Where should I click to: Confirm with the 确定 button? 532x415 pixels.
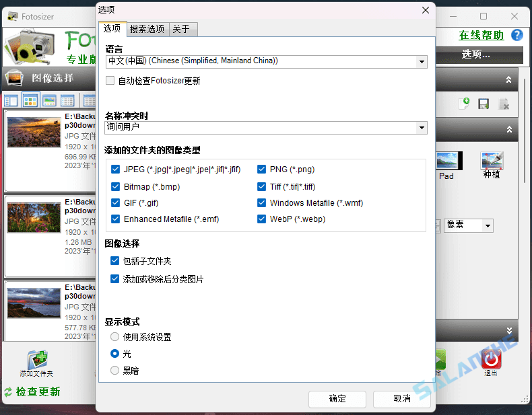pyautogui.click(x=337, y=399)
